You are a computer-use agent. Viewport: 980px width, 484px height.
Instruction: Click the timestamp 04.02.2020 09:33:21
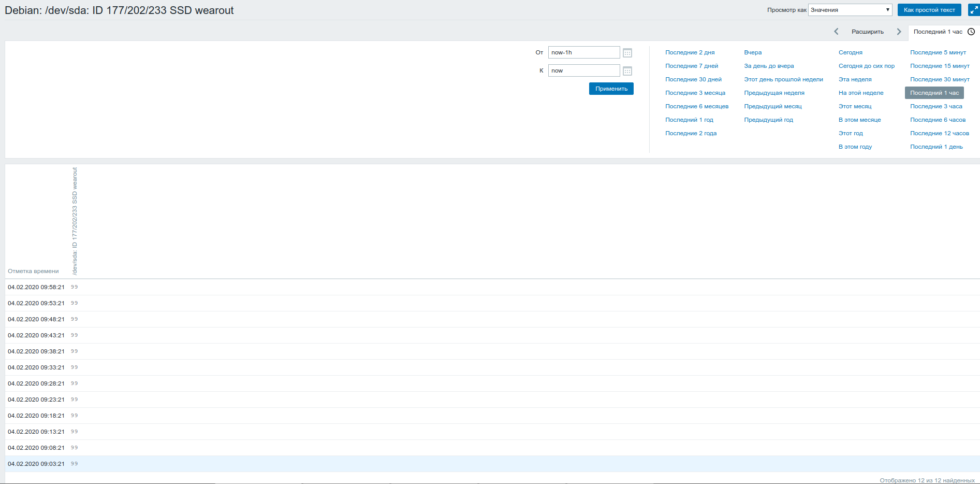tap(36, 367)
